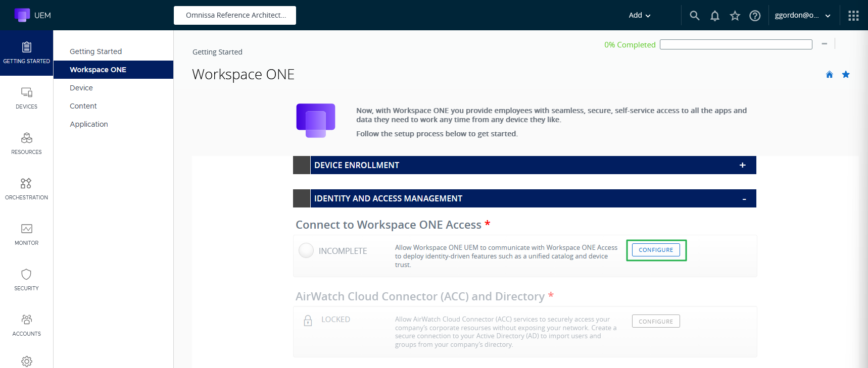The image size is (868, 368).
Task: Open the Devices section in sidebar
Action: (x=26, y=98)
